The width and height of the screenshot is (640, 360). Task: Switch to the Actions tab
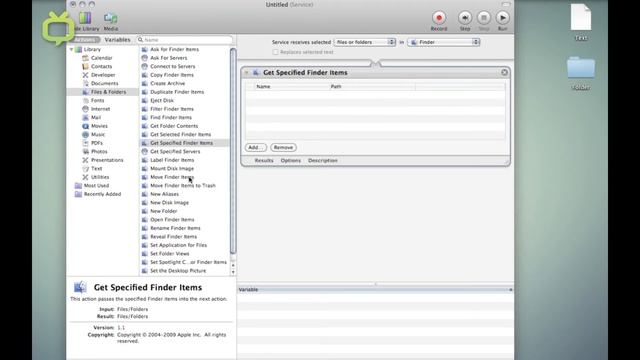coord(85,40)
